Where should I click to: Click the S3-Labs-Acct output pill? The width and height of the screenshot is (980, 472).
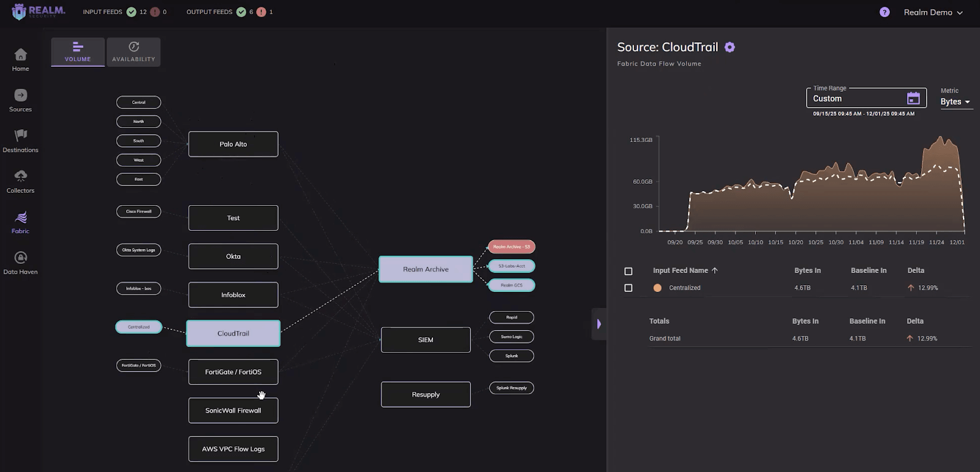(x=511, y=266)
